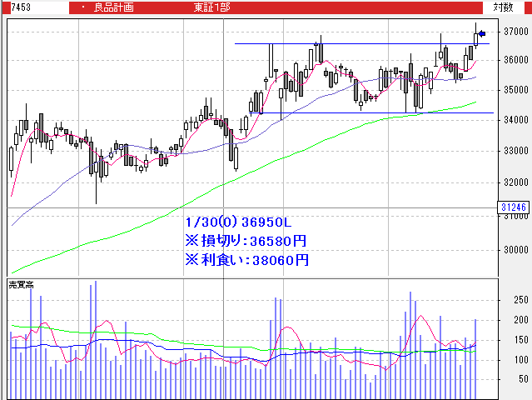Click the 利食い 38060円 take-profit text

click(x=246, y=260)
